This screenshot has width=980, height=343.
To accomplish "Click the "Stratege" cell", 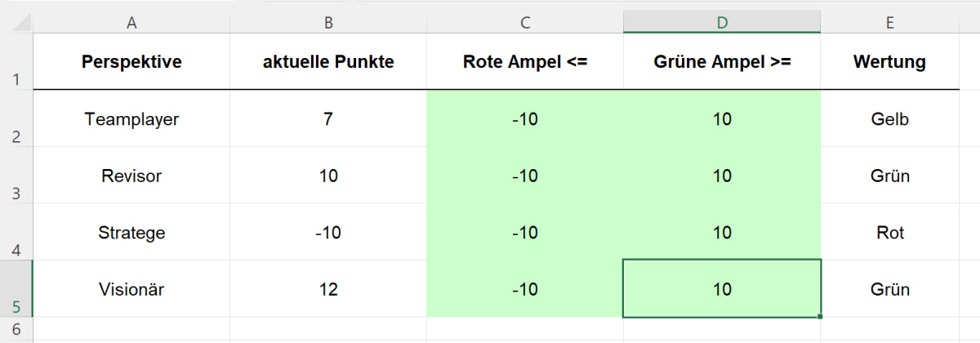I will (x=131, y=233).
